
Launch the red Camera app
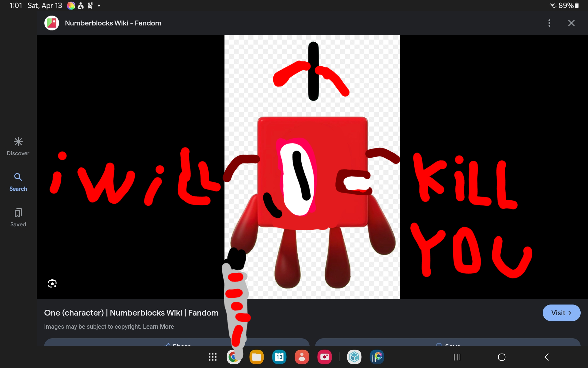click(324, 357)
